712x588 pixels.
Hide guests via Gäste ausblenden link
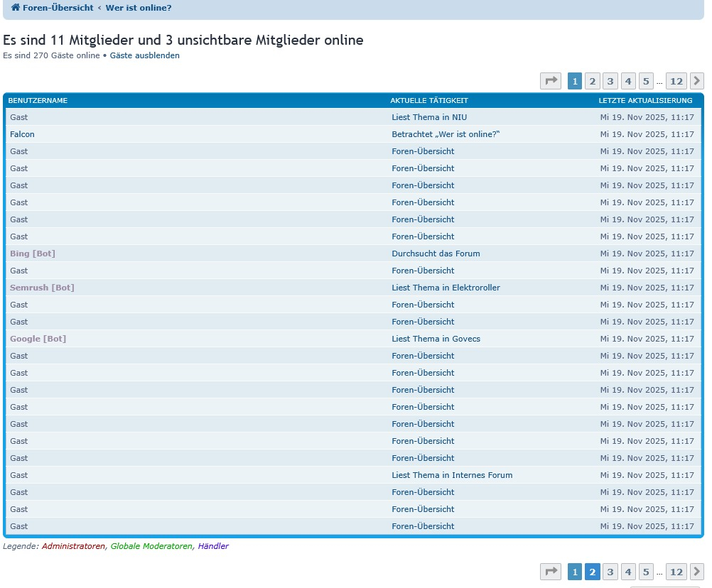(144, 55)
